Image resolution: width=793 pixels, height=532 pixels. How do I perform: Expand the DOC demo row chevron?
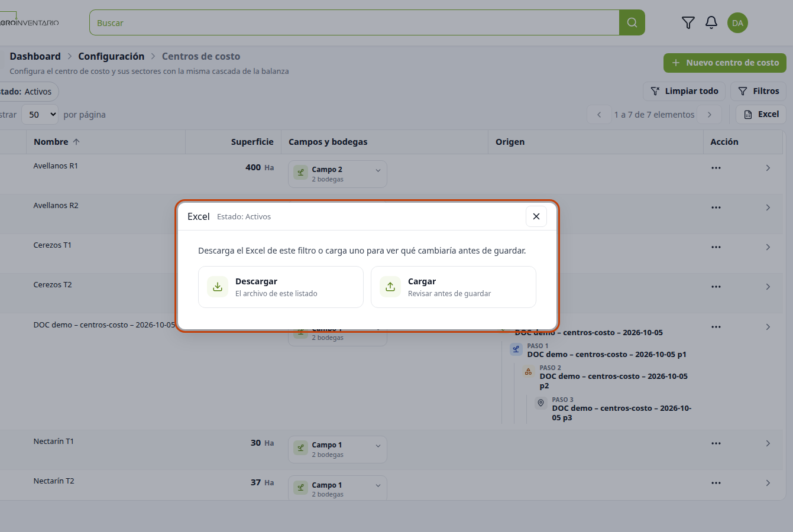pyautogui.click(x=768, y=327)
